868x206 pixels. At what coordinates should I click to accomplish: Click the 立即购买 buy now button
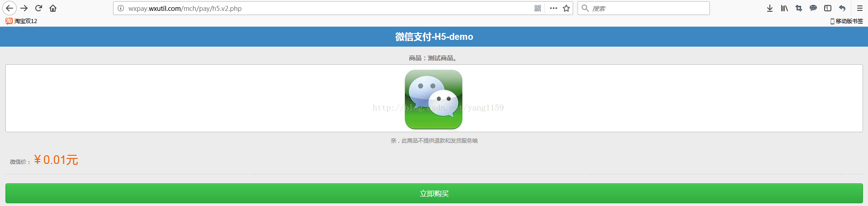pyautogui.click(x=434, y=193)
